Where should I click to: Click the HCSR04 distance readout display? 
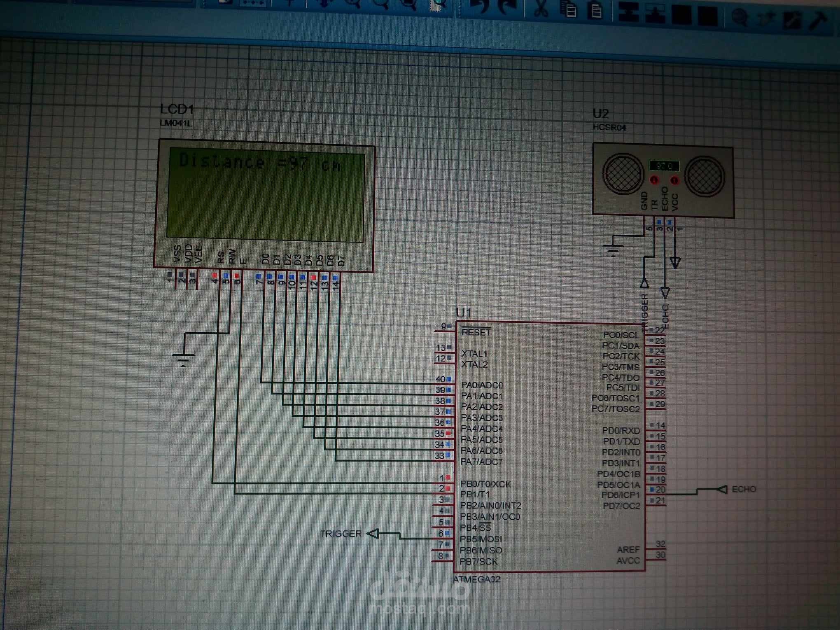[x=664, y=166]
